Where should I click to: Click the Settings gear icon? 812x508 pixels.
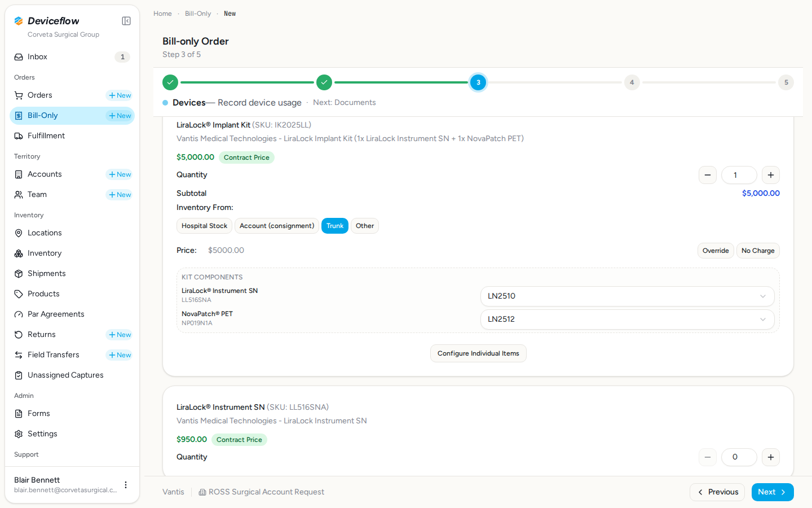(19, 434)
